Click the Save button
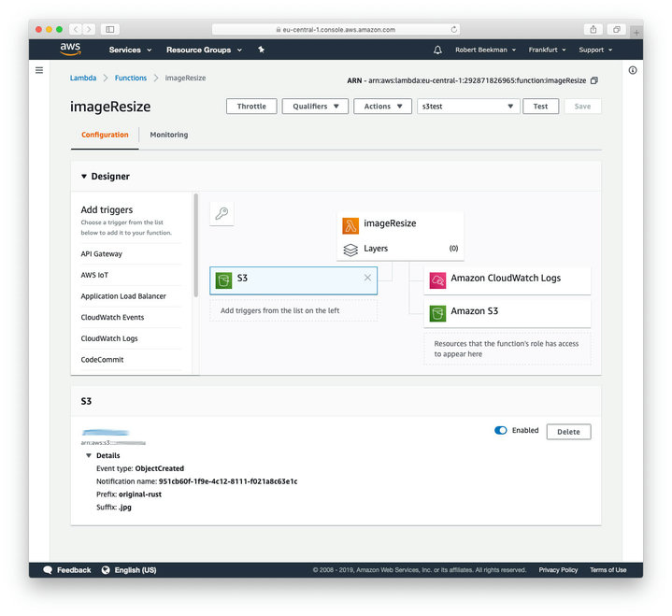Viewport: 672px width, 616px height. pos(582,107)
